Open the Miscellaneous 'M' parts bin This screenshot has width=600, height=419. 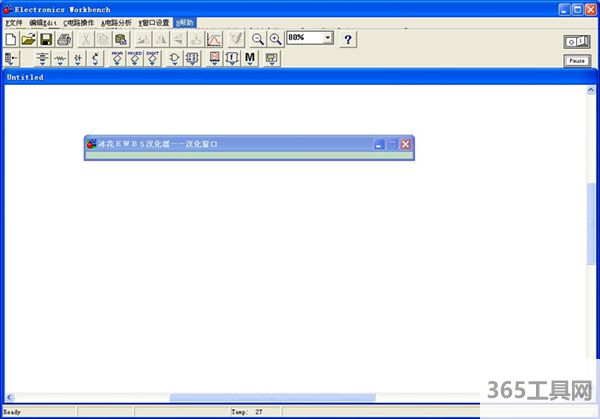(x=250, y=58)
